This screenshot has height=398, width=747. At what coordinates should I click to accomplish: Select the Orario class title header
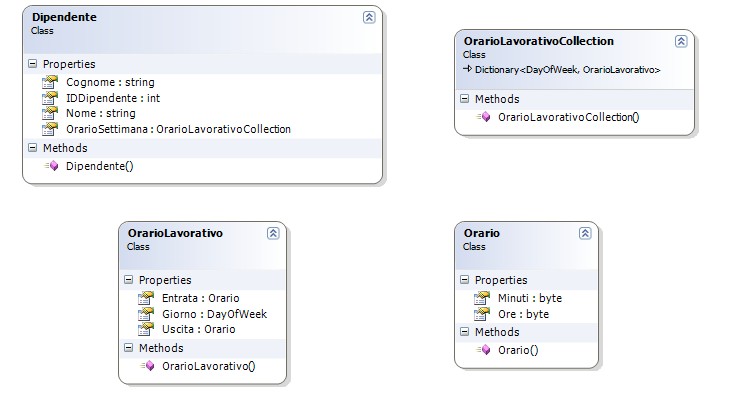click(x=526, y=240)
